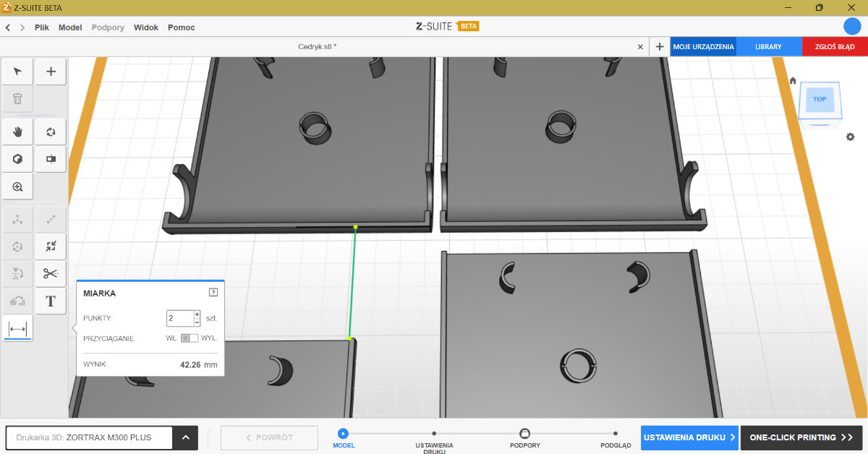The width and height of the screenshot is (868, 454).
Task: Select the scissors cut tool
Action: 51,273
